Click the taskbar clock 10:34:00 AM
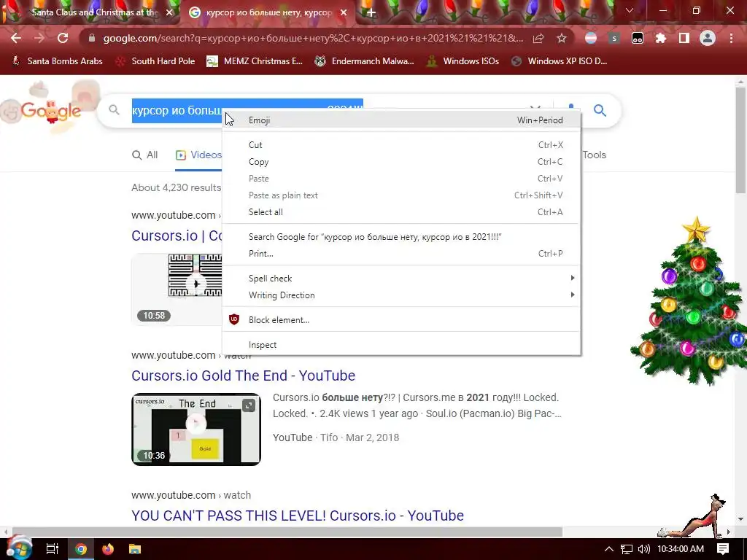This screenshot has width=747, height=560. (681, 549)
